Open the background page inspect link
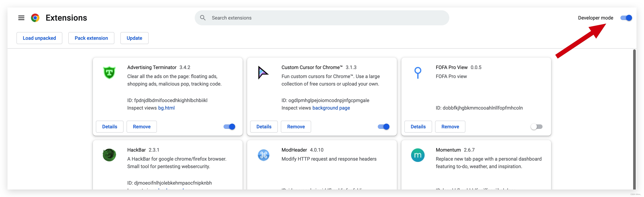Image resolution: width=644 pixels, height=197 pixels. pos(331,108)
